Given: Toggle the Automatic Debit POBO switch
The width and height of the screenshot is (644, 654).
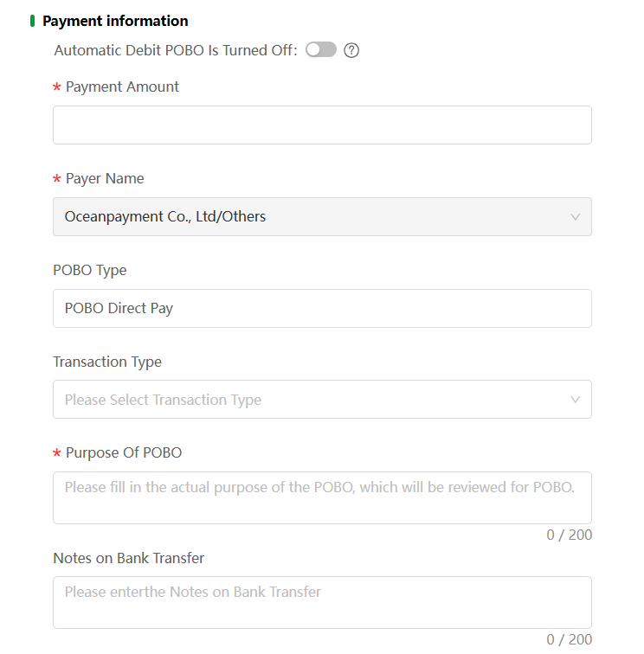Looking at the screenshot, I should pos(320,49).
